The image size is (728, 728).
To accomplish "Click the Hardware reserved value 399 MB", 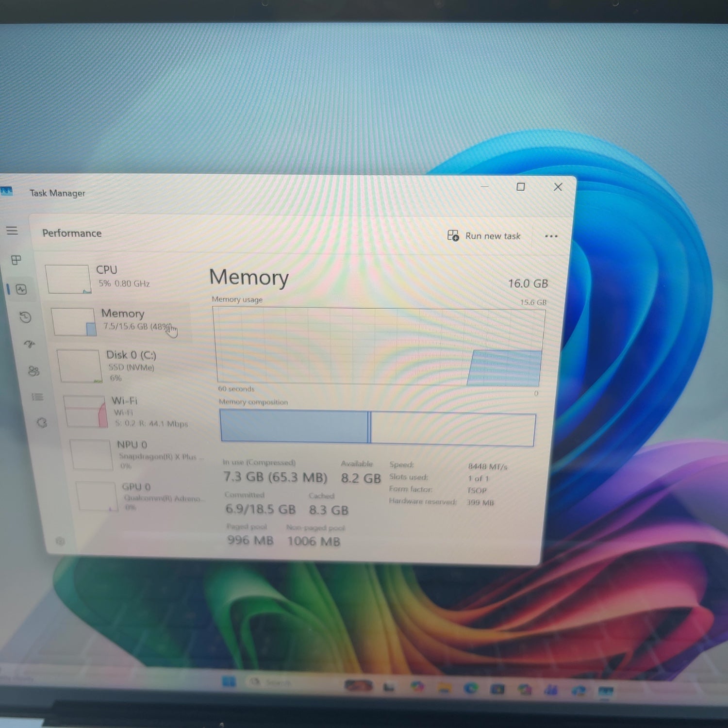I will pos(480,502).
